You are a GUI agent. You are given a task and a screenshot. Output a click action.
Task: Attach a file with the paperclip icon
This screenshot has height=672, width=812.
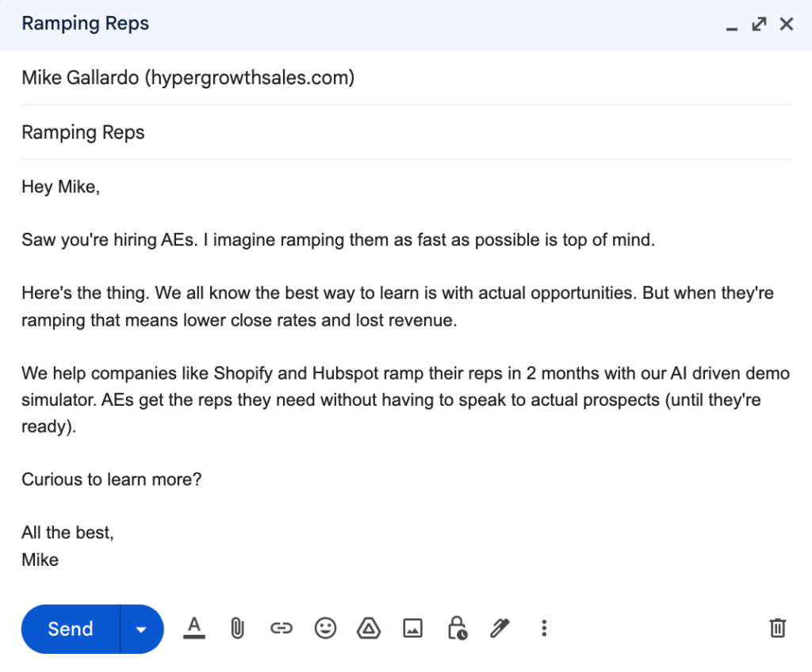coord(237,628)
